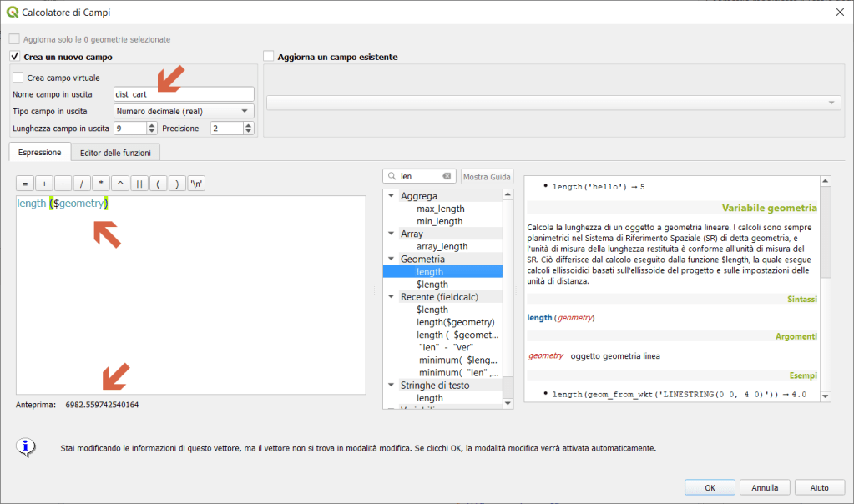Open the Tipo campo in uscita dropdown

coord(184,111)
